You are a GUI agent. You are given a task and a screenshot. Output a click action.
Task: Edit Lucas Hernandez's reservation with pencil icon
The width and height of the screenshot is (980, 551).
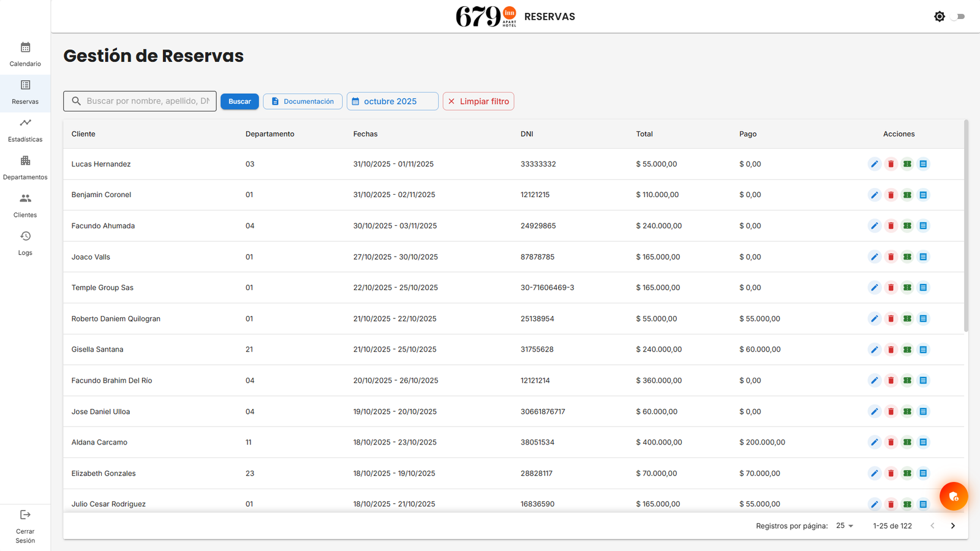(874, 164)
